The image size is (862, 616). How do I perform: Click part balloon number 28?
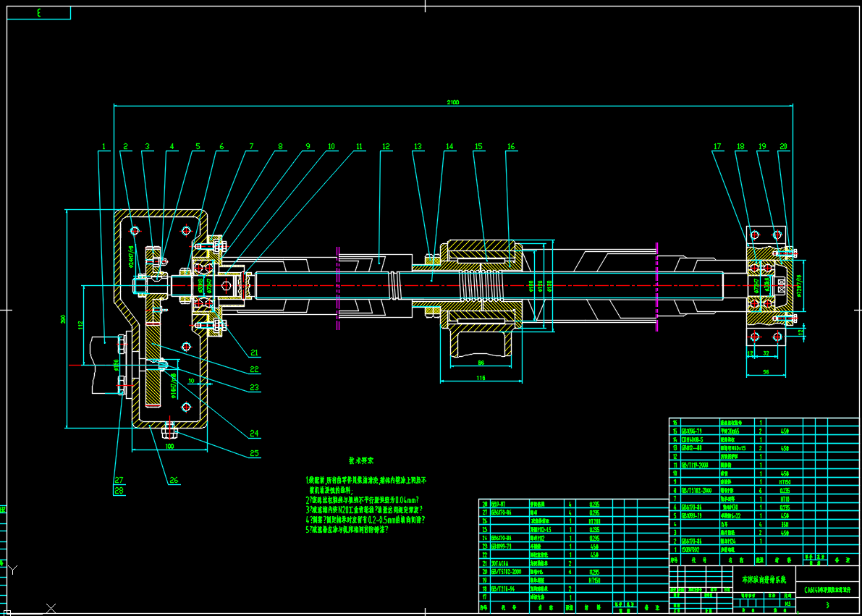coord(119,490)
